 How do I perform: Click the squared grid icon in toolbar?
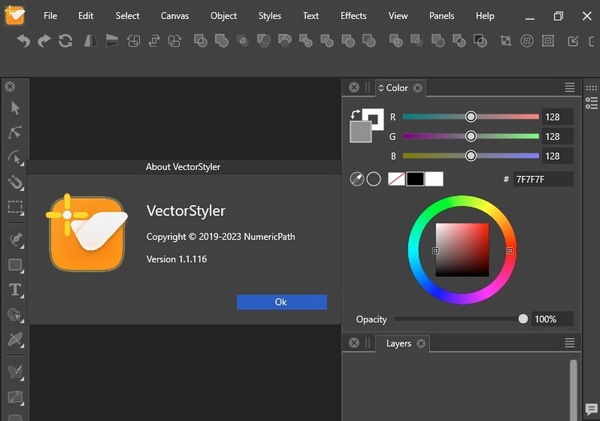[548, 41]
